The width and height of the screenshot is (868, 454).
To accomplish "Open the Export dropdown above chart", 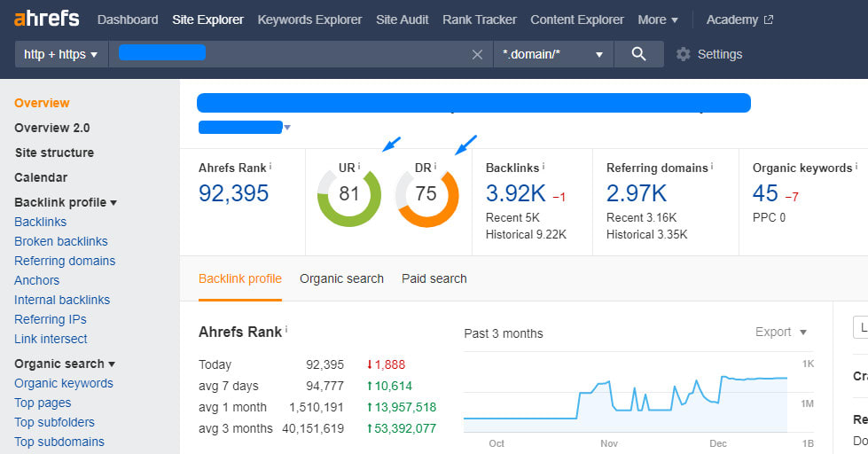I will [x=781, y=333].
